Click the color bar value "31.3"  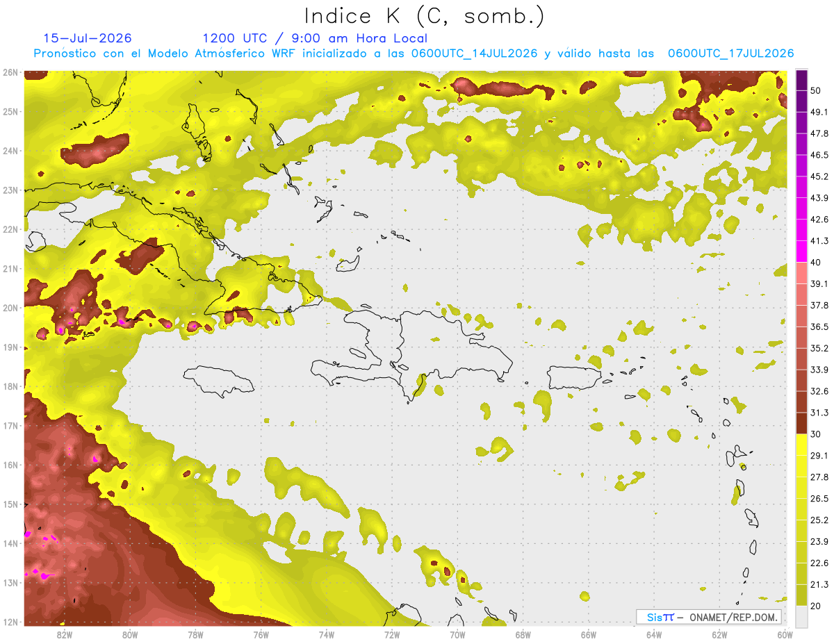click(820, 413)
